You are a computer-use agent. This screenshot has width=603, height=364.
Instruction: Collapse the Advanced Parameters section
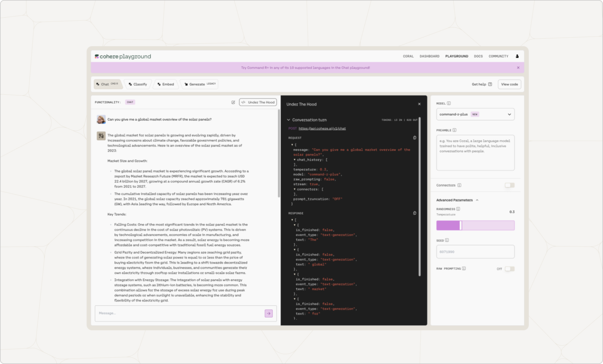click(477, 200)
